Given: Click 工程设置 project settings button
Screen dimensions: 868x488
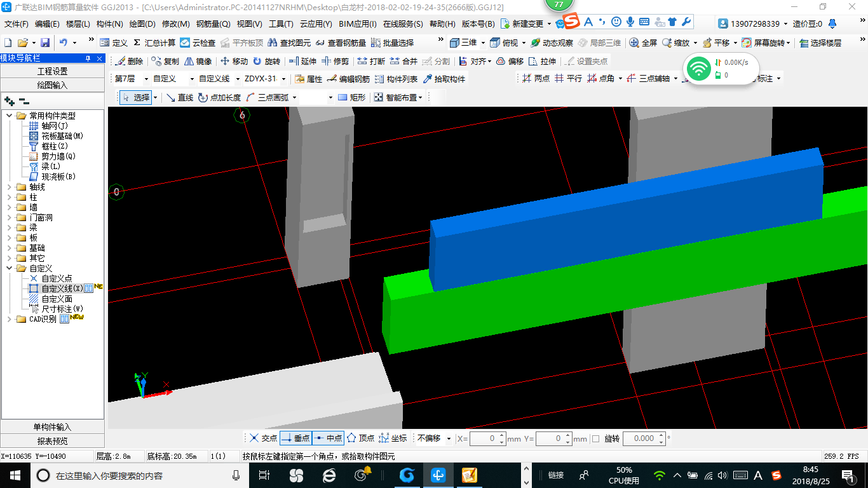Looking at the screenshot, I should click(x=53, y=71).
